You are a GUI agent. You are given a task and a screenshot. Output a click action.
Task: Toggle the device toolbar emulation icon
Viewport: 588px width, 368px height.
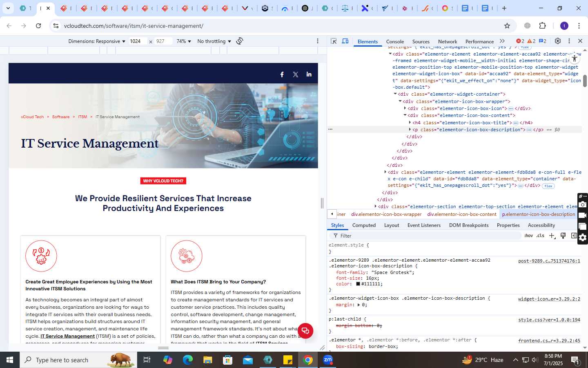click(345, 41)
